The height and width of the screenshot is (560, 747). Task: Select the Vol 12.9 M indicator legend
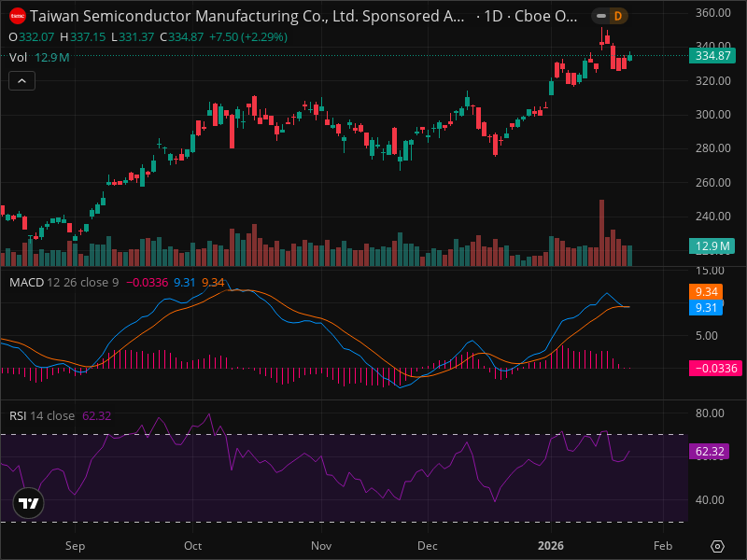[x=39, y=58]
